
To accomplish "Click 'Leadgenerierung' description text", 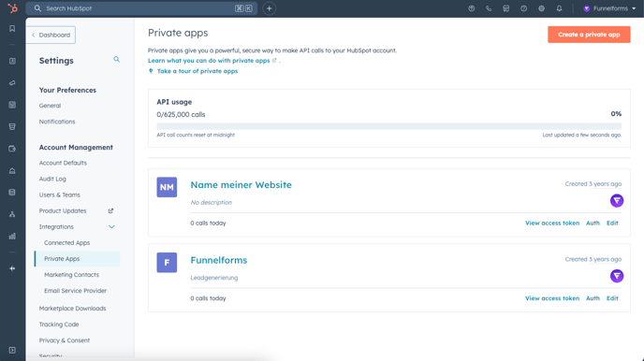I will click(x=214, y=278).
